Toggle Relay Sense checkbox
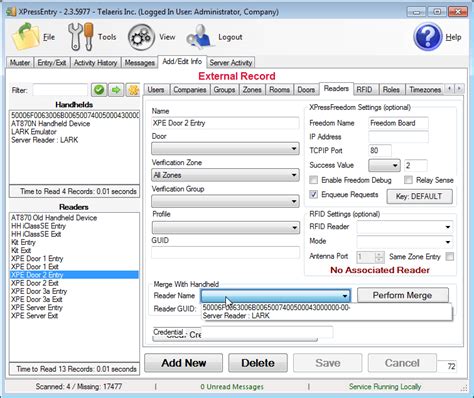Screen dimensions: 474x398 [408, 180]
